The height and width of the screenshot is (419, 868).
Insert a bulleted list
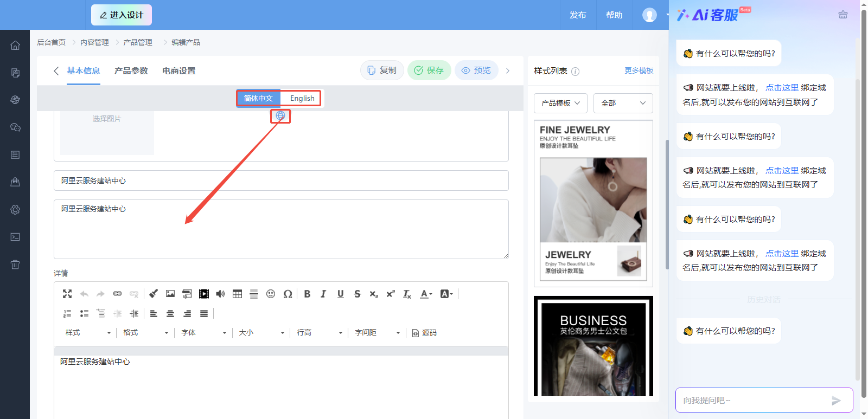[84, 313]
